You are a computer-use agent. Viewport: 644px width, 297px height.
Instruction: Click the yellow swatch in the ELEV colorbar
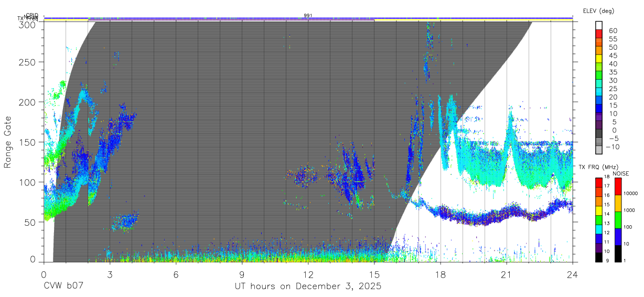tap(599, 58)
